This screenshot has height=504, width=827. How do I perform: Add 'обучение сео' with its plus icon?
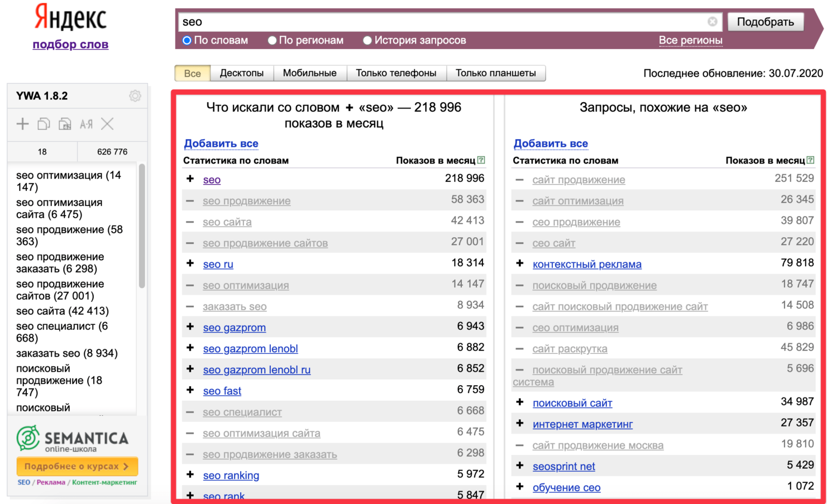[520, 486]
